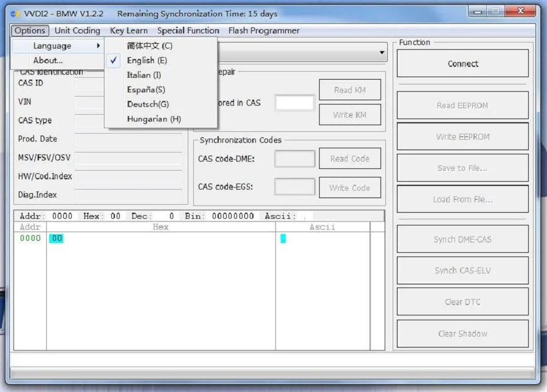Expand the Language submenu entry

pos(58,46)
